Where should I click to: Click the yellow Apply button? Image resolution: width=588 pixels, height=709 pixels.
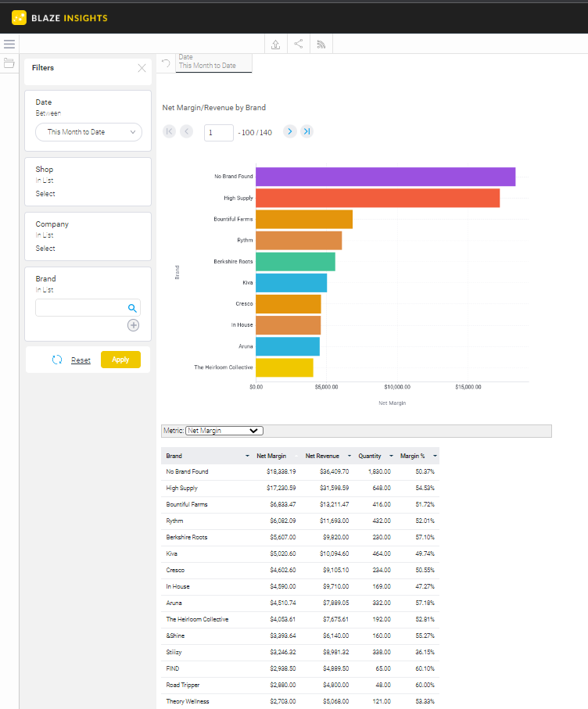click(x=120, y=360)
